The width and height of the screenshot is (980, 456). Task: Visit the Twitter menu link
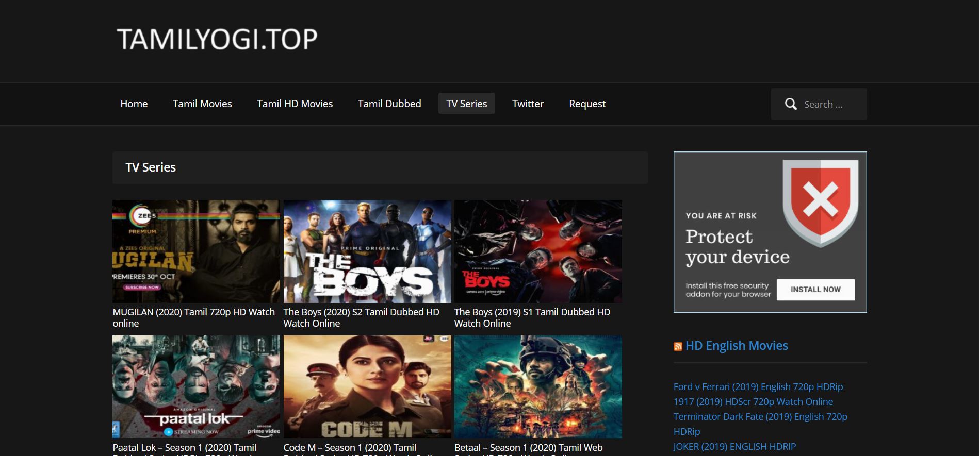point(528,104)
